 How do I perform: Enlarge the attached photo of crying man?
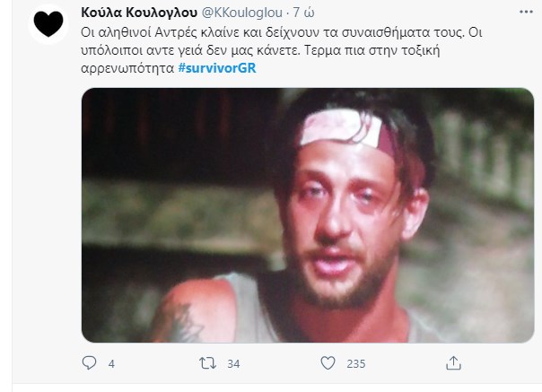tap(308, 215)
